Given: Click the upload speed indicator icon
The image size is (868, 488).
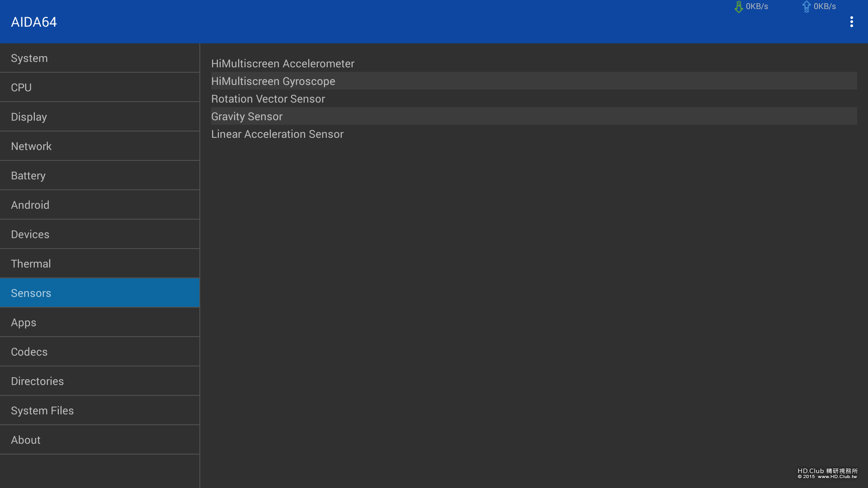Looking at the screenshot, I should [x=807, y=7].
